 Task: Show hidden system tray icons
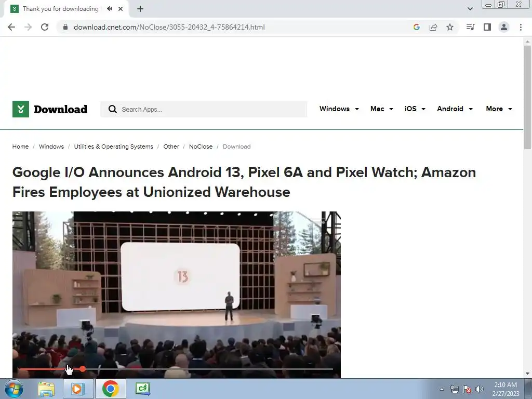click(442, 390)
